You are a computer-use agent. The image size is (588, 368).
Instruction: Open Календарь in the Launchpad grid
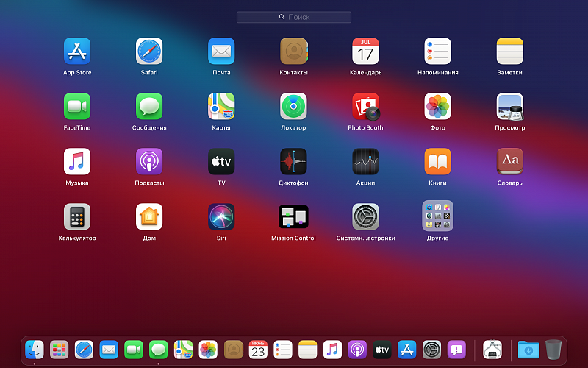click(365, 52)
